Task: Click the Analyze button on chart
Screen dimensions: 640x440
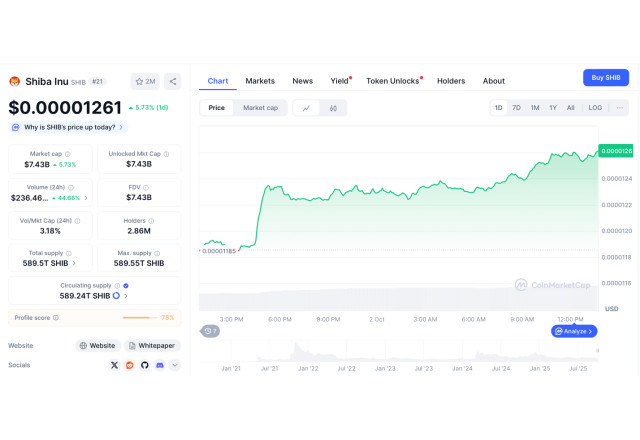Action: (574, 331)
